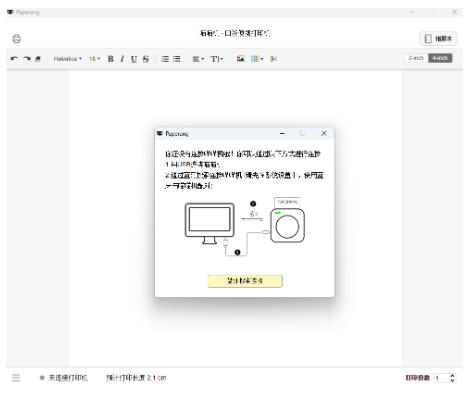This screenshot has width=464, height=396.
Task: Click the yellow button in the Paperang dialog
Action: click(245, 281)
